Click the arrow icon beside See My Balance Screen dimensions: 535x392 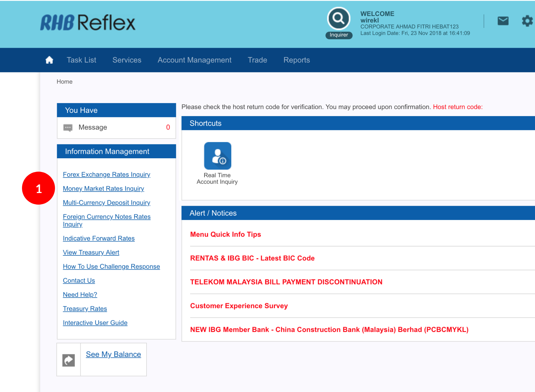pyautogui.click(x=68, y=360)
